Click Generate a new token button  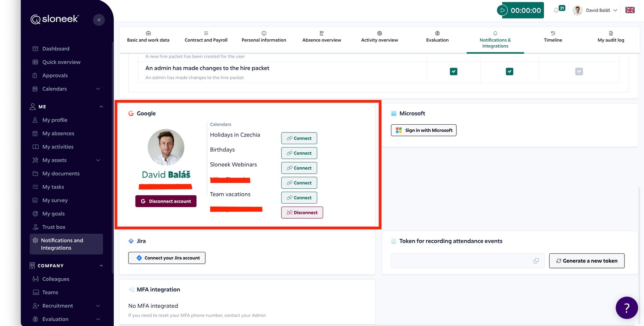[587, 261]
